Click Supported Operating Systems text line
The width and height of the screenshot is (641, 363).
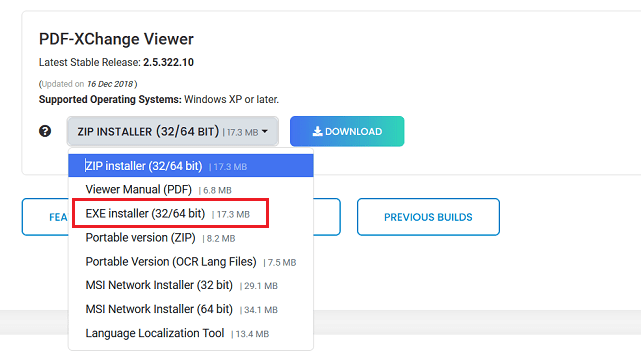coord(159,100)
